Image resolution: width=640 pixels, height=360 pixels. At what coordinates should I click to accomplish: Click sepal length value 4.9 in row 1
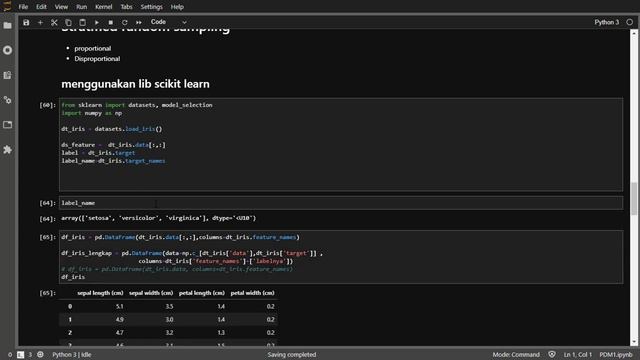click(120, 320)
